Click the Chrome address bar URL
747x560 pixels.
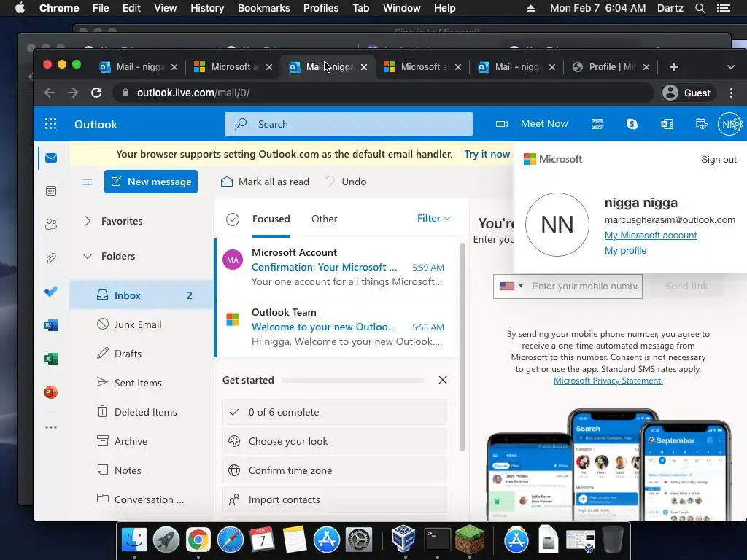pos(193,93)
